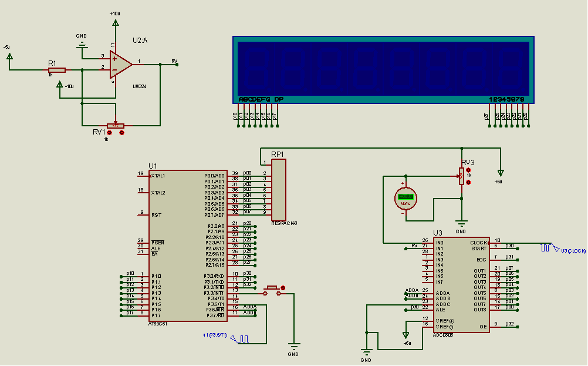
Task: Click the U3 reference label above ADC chip
Action: pos(438,233)
